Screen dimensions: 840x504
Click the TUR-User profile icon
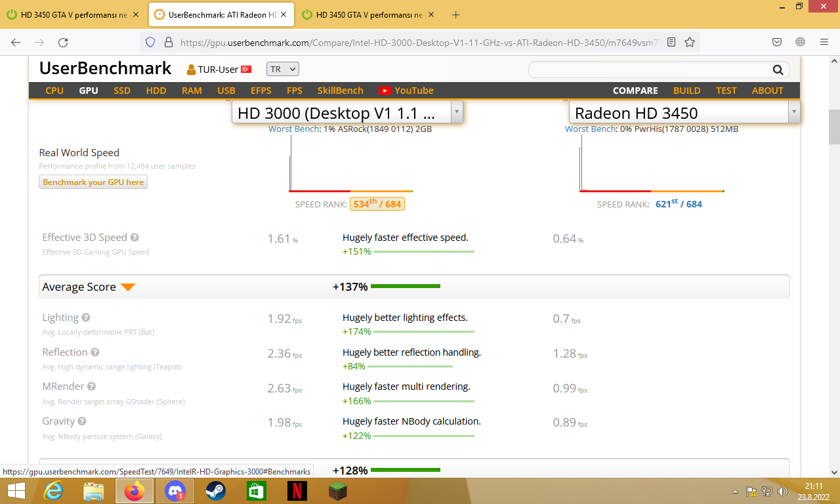192,69
